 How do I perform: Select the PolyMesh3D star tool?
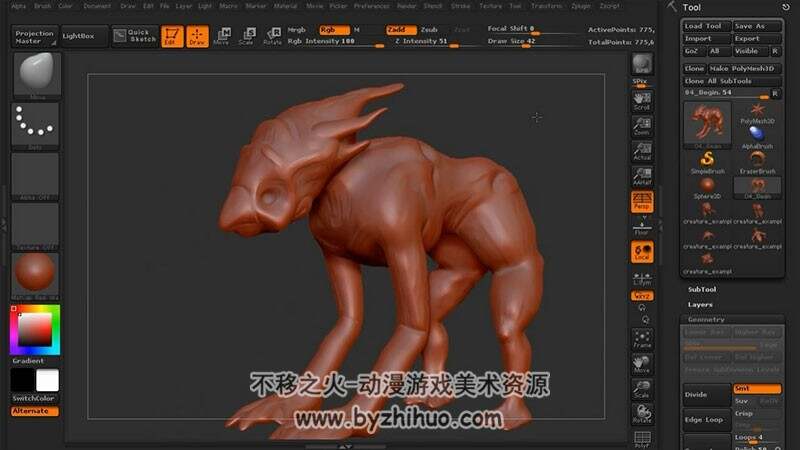(x=757, y=113)
